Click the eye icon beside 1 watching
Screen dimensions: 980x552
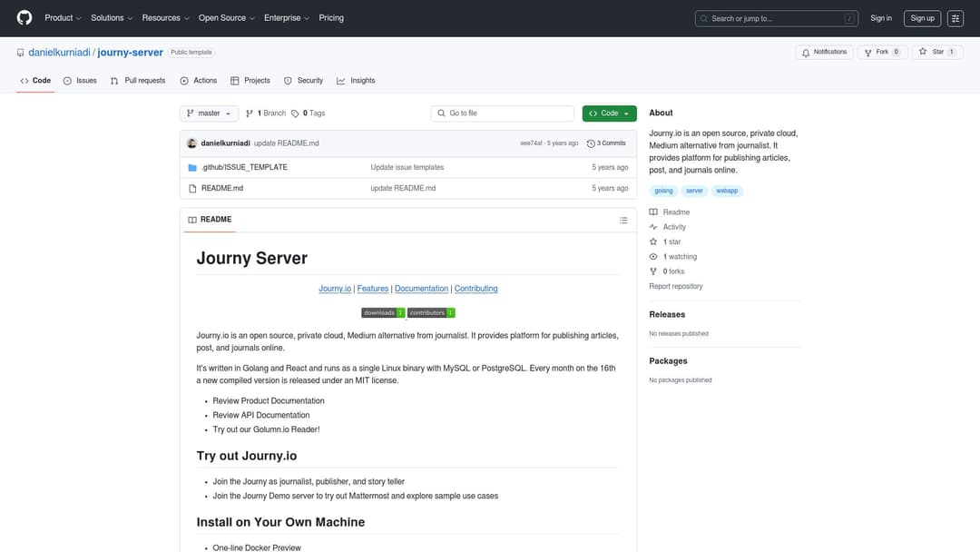pos(653,257)
